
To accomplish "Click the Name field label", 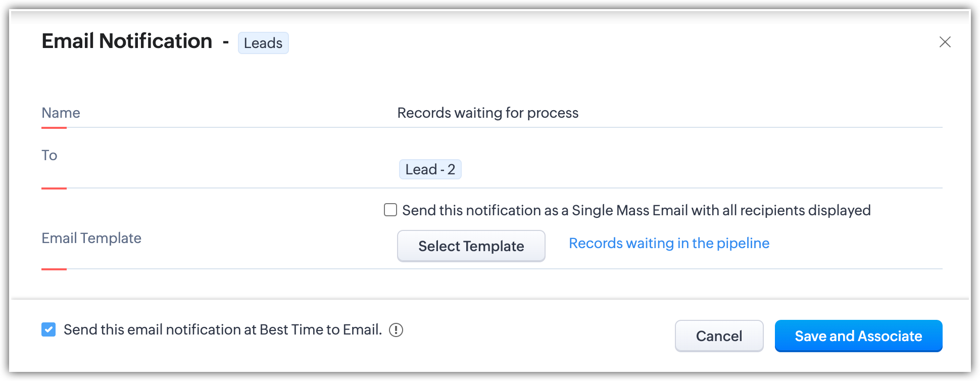I will (x=61, y=113).
